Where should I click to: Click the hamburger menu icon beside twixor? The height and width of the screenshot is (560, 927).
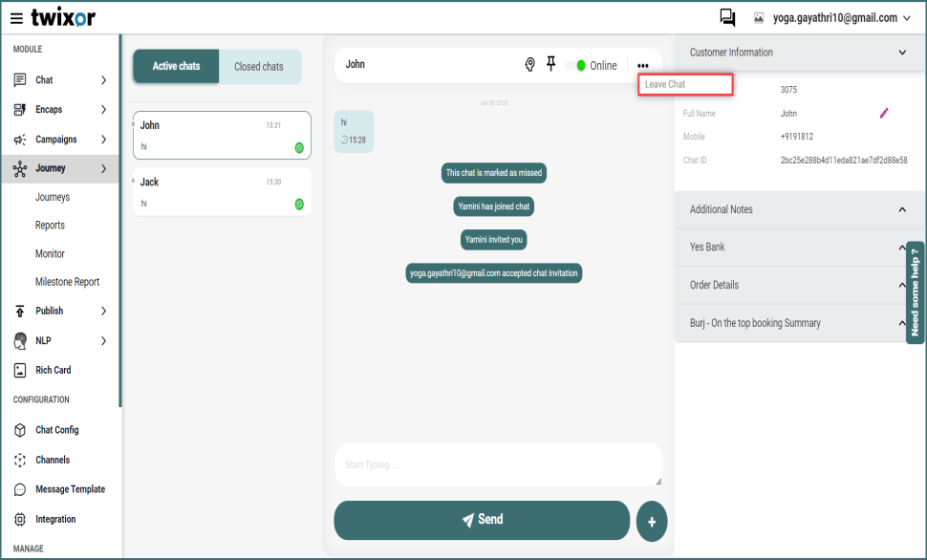point(16,18)
